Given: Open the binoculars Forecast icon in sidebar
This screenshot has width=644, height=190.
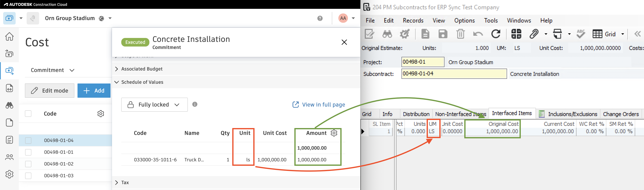Looking at the screenshot, I should point(9,105).
